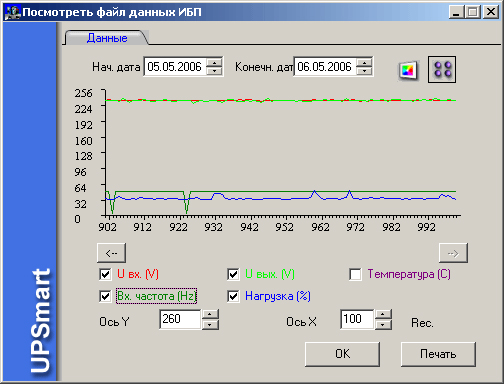The image size is (504, 384).
Task: Go to next records with right arrow button
Action: (453, 253)
